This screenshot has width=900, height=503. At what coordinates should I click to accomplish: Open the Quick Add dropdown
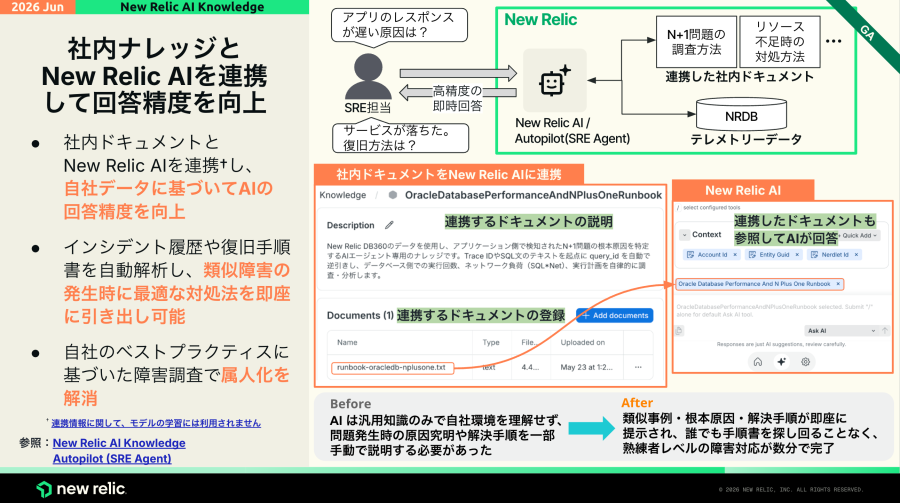[859, 235]
